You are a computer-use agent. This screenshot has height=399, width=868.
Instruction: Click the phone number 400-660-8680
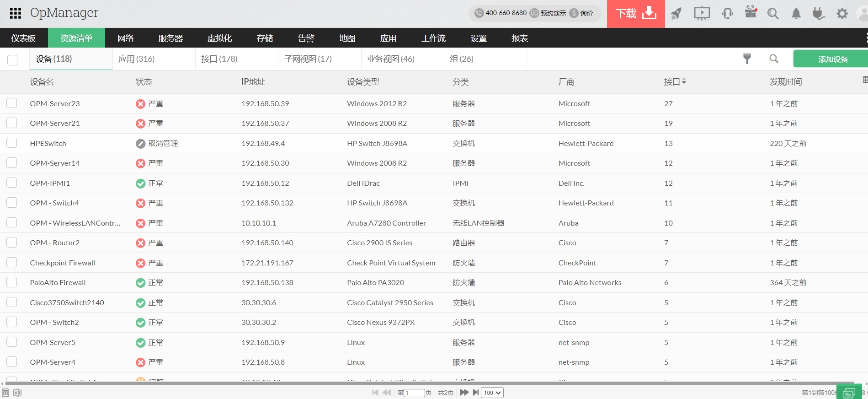click(x=506, y=13)
